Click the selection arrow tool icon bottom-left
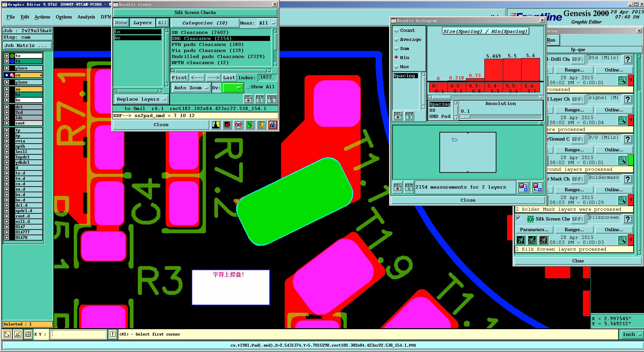Screen dimensions: 644x352 coord(7,334)
